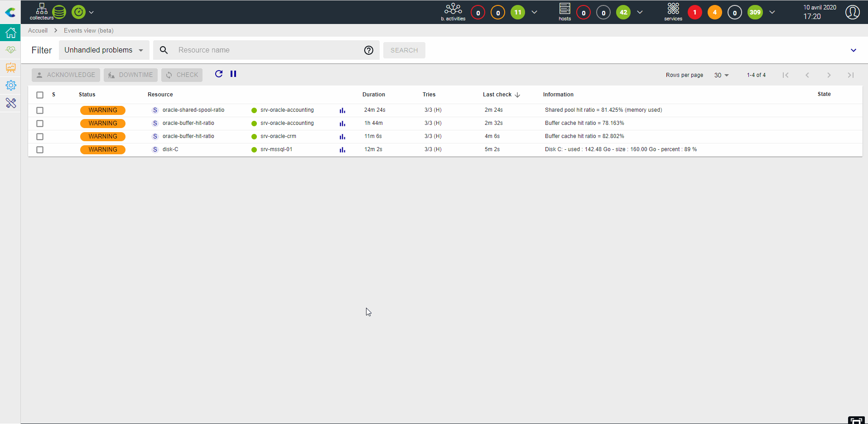Click the hosts icon in header

[x=564, y=12]
